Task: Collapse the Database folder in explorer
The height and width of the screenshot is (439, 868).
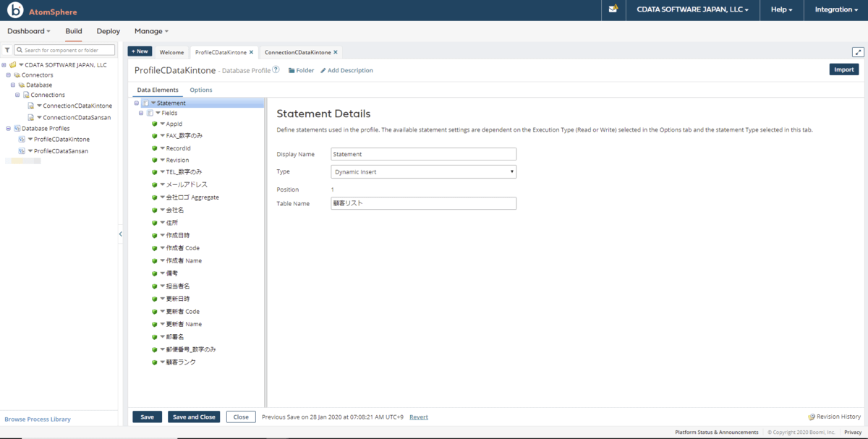Action: pos(12,85)
